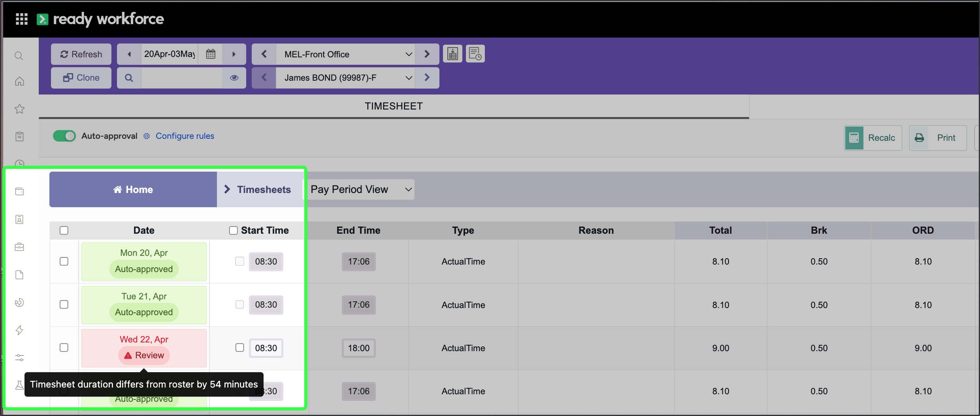Open the calendar date picker icon
This screenshot has width=980, height=416.
tap(211, 54)
